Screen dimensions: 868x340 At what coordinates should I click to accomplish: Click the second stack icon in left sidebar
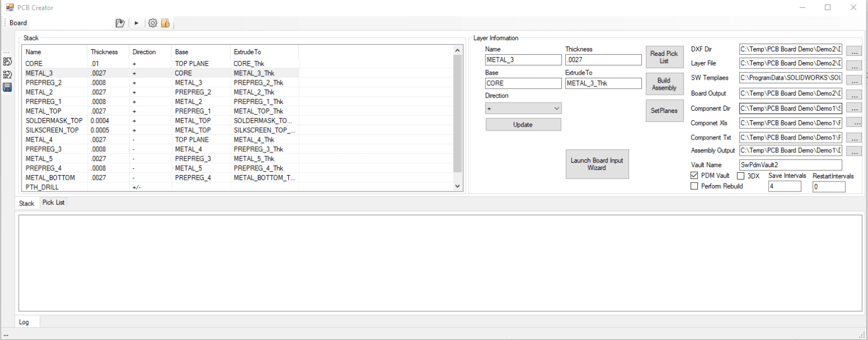click(7, 75)
